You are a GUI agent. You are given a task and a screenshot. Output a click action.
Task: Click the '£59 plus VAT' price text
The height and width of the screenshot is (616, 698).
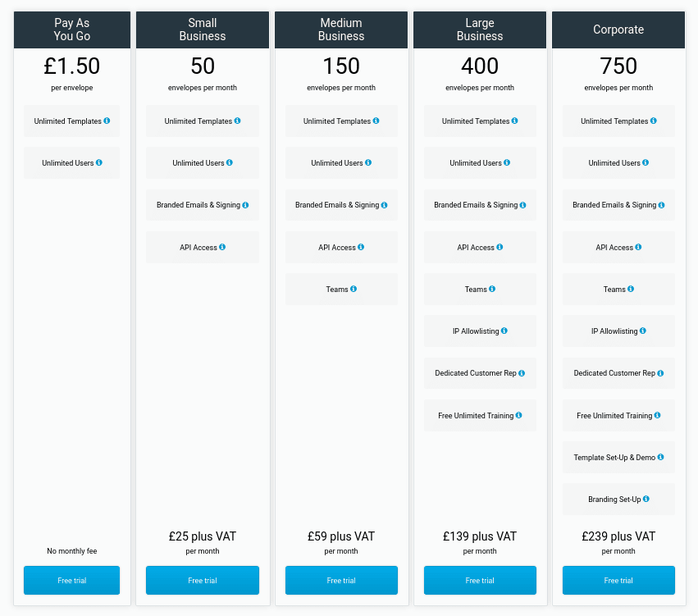click(341, 536)
